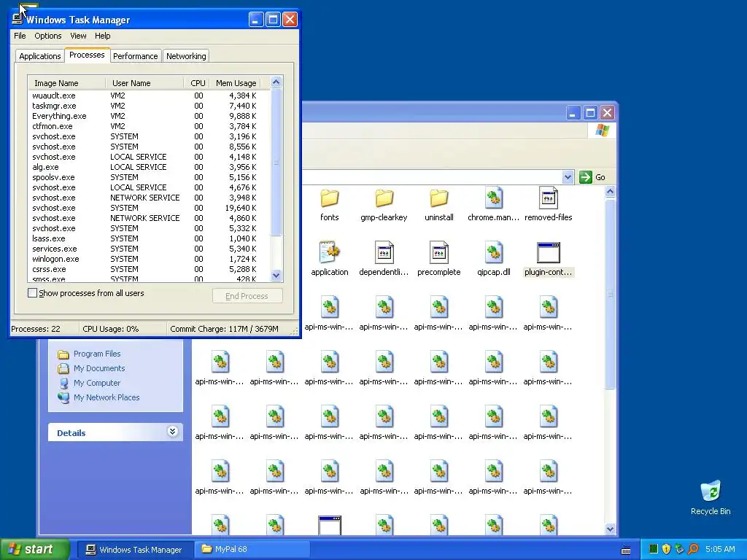
Task: Switch to MyPal 68 taskbar button
Action: click(252, 550)
